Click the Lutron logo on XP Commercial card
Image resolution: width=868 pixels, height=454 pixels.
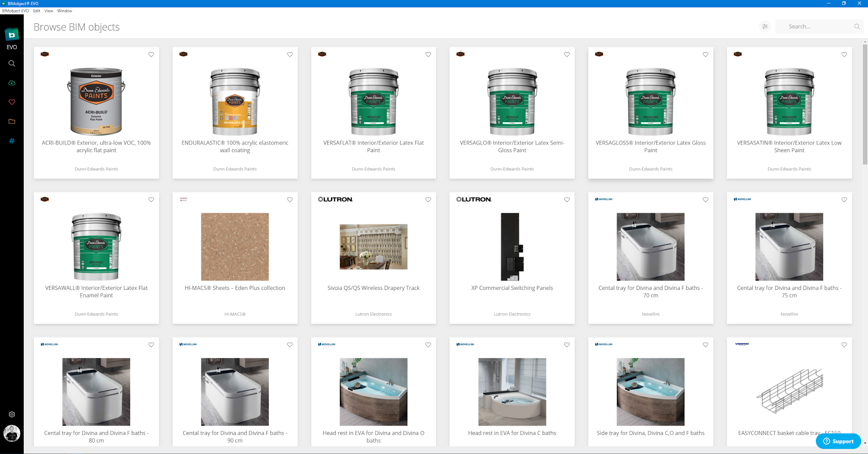(x=474, y=199)
